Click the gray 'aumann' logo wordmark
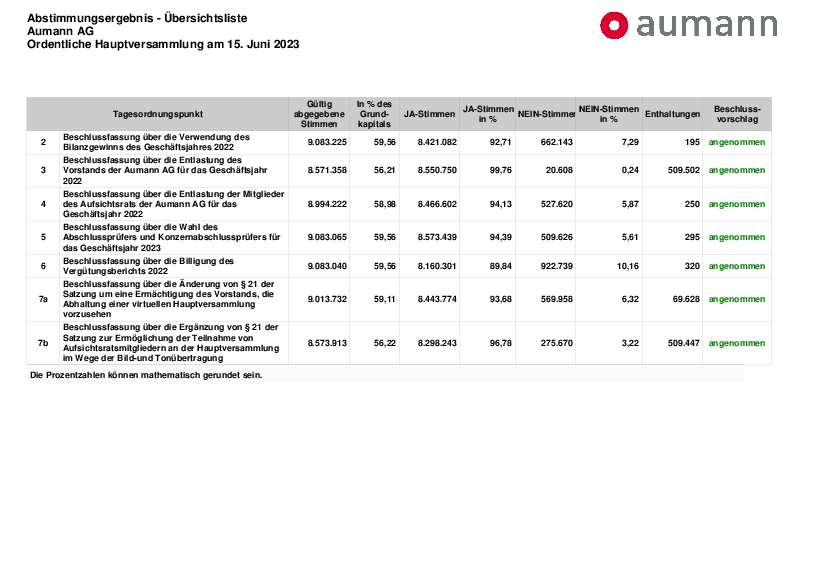 coord(707,26)
